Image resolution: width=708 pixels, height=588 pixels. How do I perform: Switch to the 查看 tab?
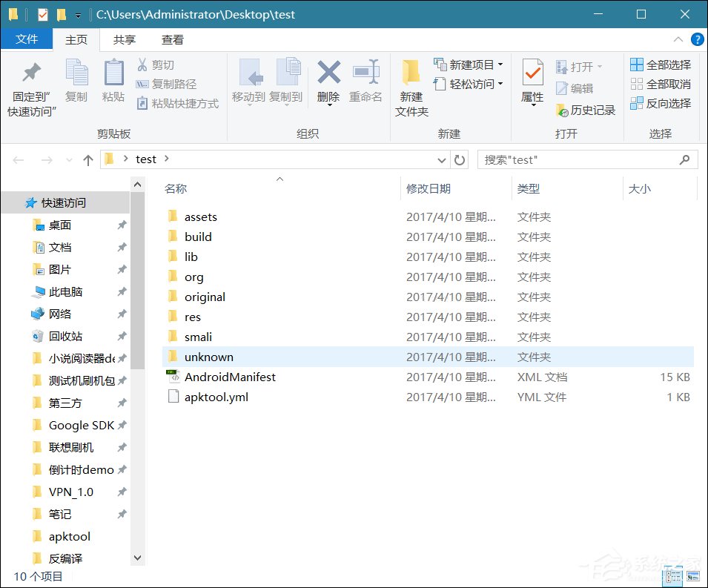click(x=172, y=39)
